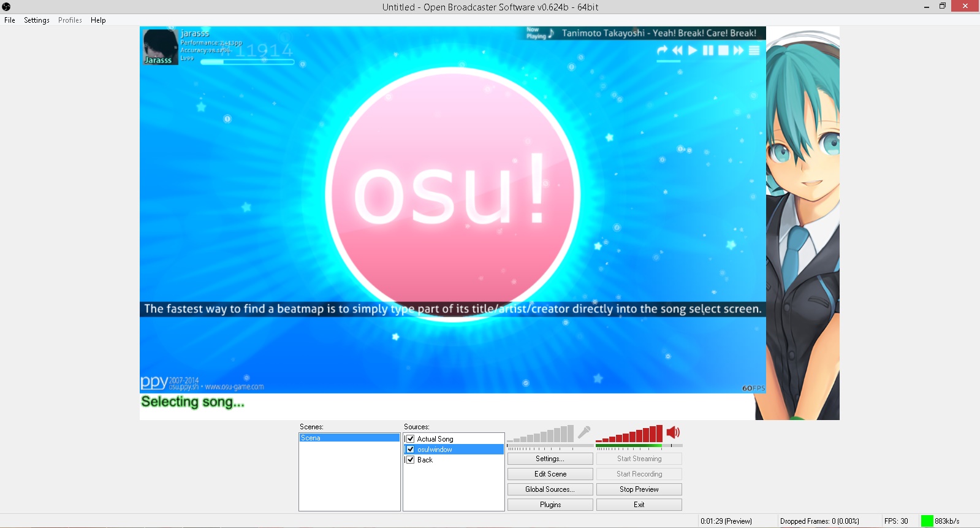This screenshot has height=528, width=980.
Task: Select the Scena scene
Action: tap(349, 438)
